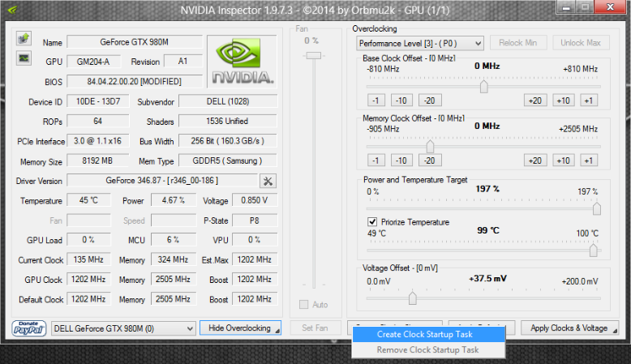Click -10 under Base Clock Offset

[401, 101]
